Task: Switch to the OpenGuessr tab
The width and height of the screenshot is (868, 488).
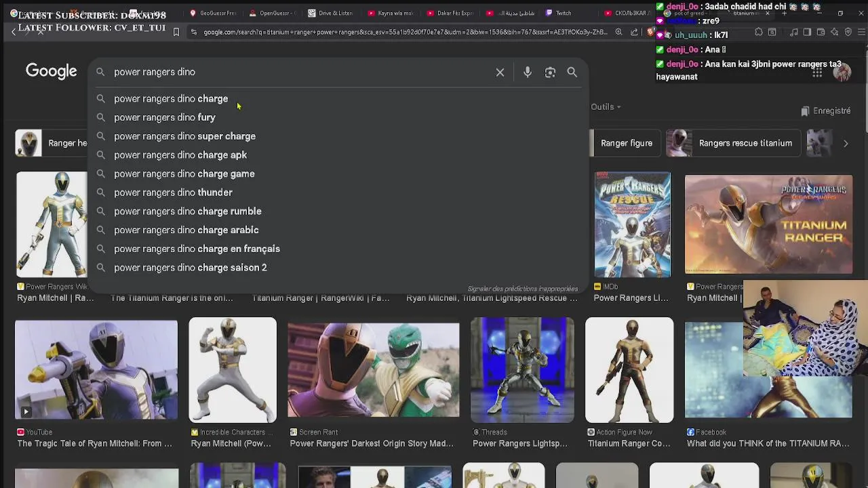Action: tap(272, 13)
